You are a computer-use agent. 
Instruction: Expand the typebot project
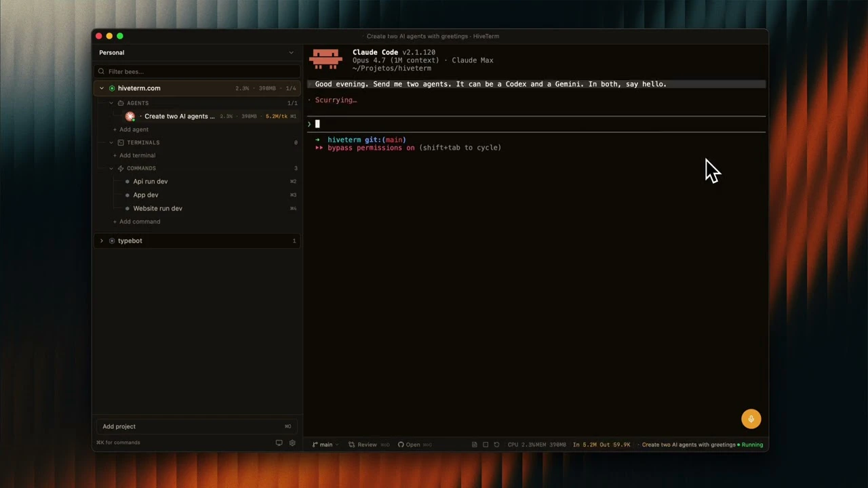point(102,241)
